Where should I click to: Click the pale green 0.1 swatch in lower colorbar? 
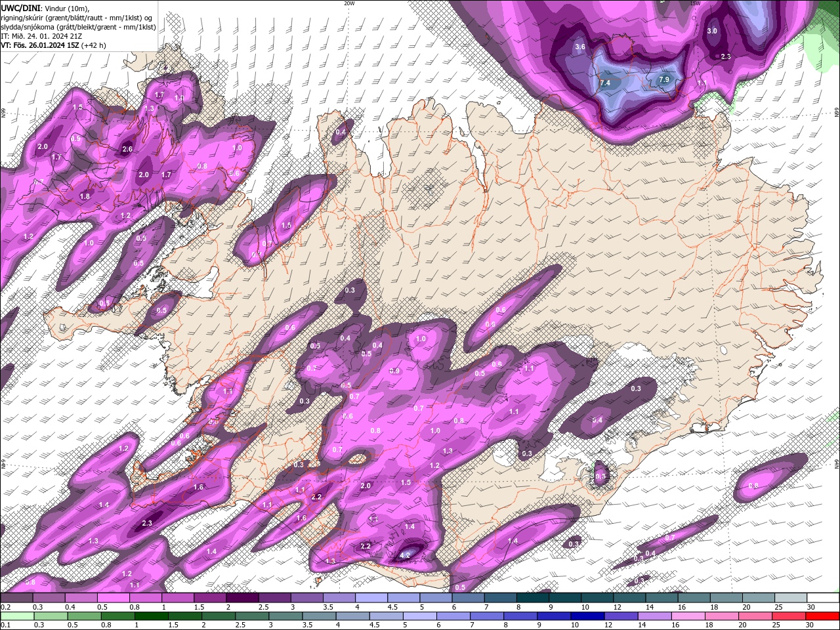coord(16,616)
